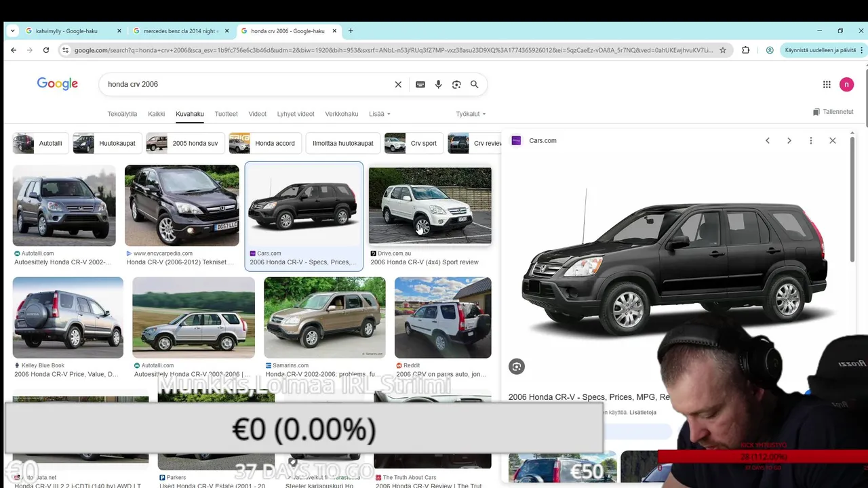The height and width of the screenshot is (488, 868).
Task: Open the Google account avatar
Action: point(846,84)
